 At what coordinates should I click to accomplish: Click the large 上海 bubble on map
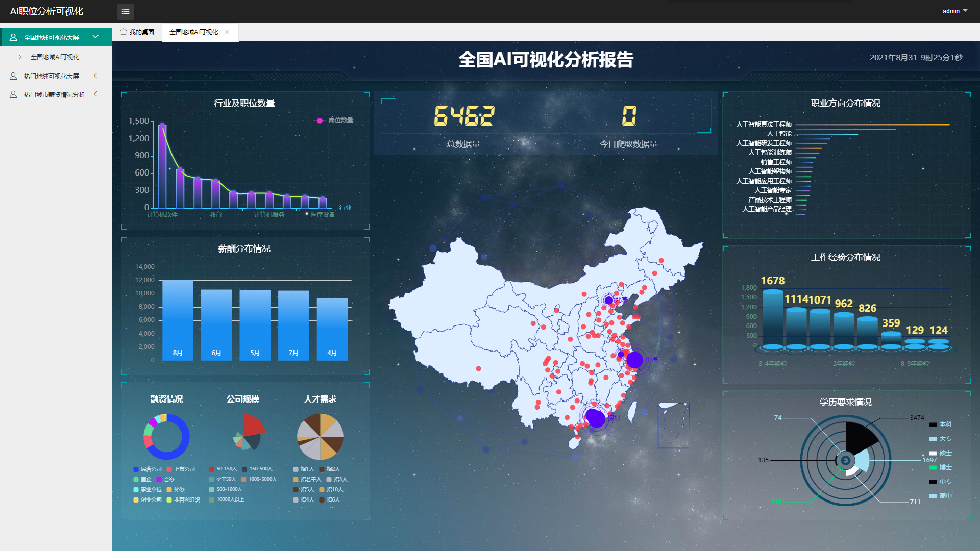[634, 360]
